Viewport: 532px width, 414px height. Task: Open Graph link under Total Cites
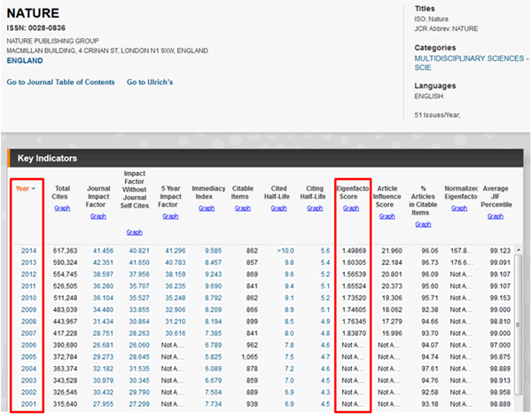pyautogui.click(x=62, y=208)
